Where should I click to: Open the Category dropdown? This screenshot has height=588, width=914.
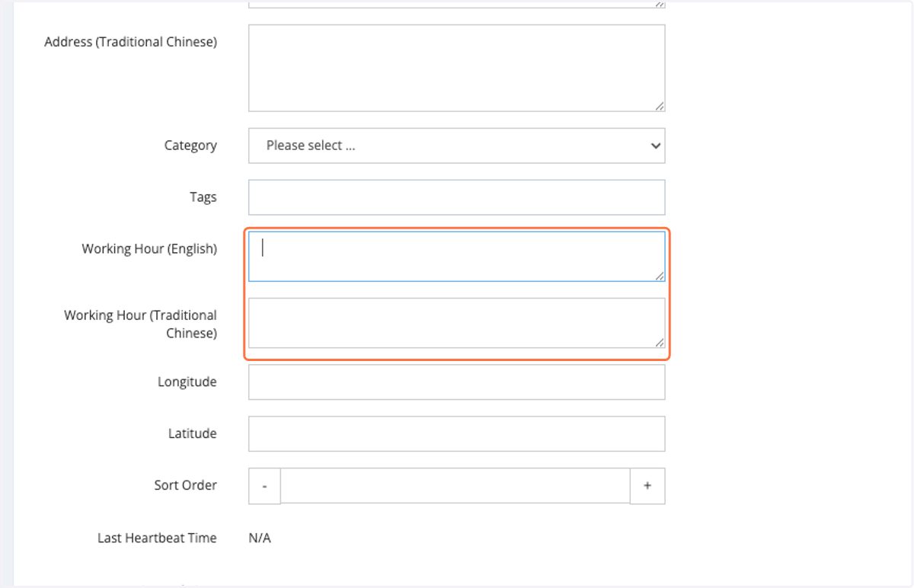tap(456, 145)
